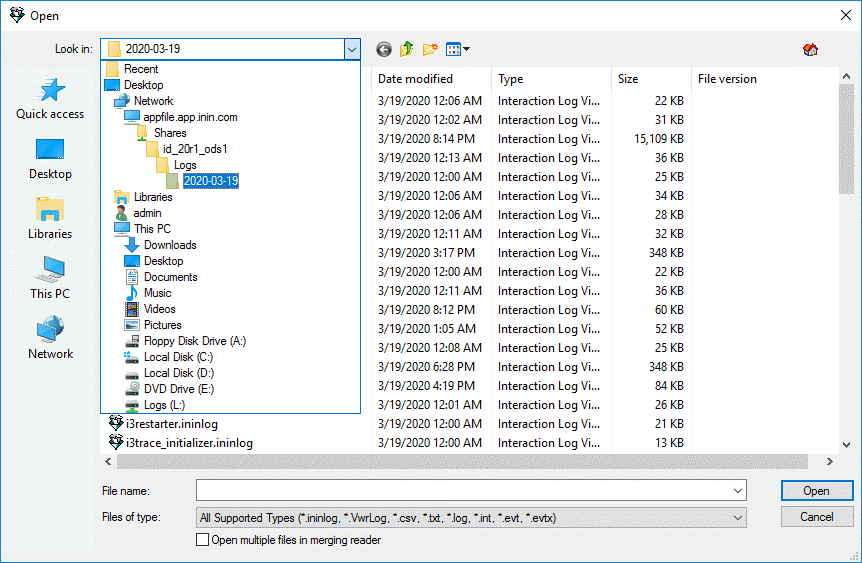
Task: Expand the Files of type dropdown
Action: click(x=738, y=518)
